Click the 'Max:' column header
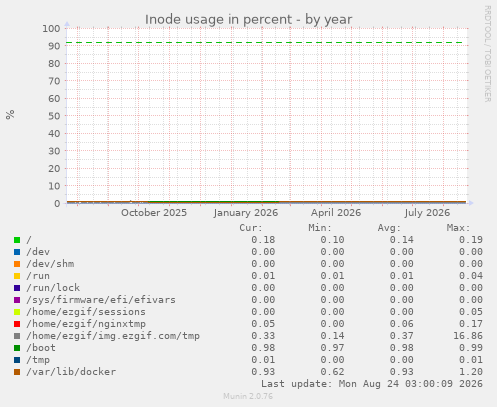 click(458, 228)
